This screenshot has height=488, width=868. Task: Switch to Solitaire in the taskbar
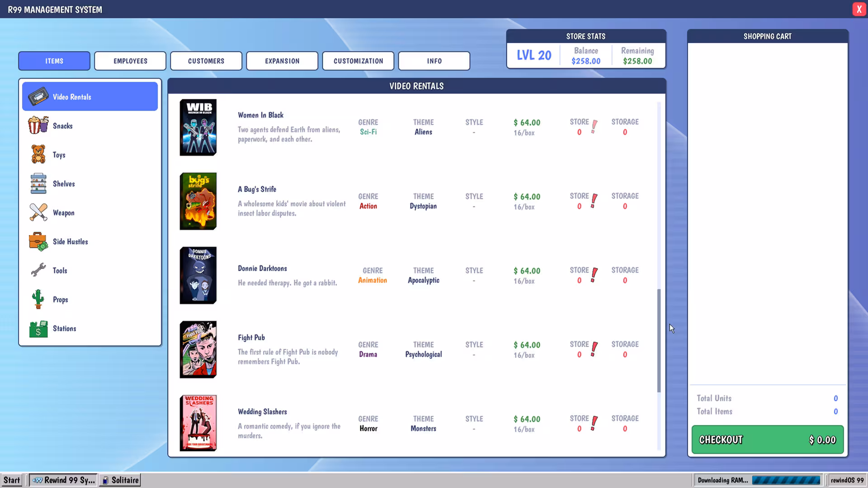coord(120,480)
